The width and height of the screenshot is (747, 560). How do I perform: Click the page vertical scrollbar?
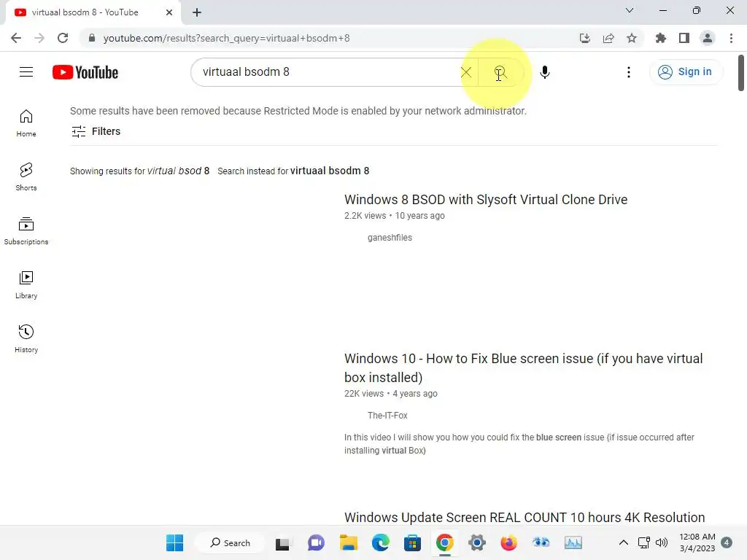point(741,73)
